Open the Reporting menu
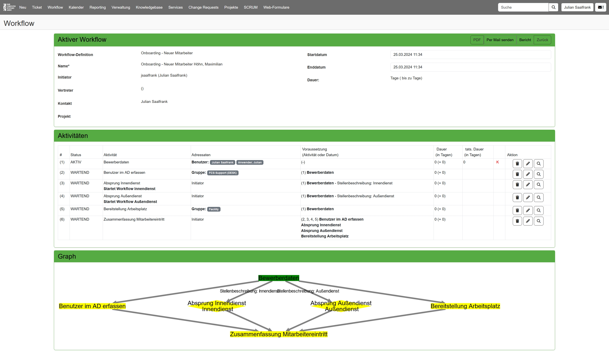The height and width of the screenshot is (364, 609). pos(97,7)
